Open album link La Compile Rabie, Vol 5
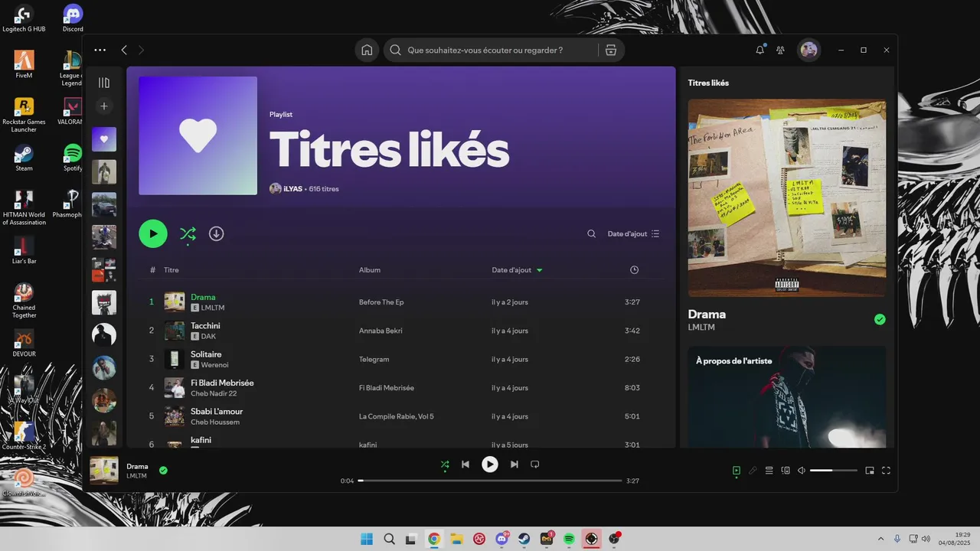The width and height of the screenshot is (980, 551). click(397, 416)
